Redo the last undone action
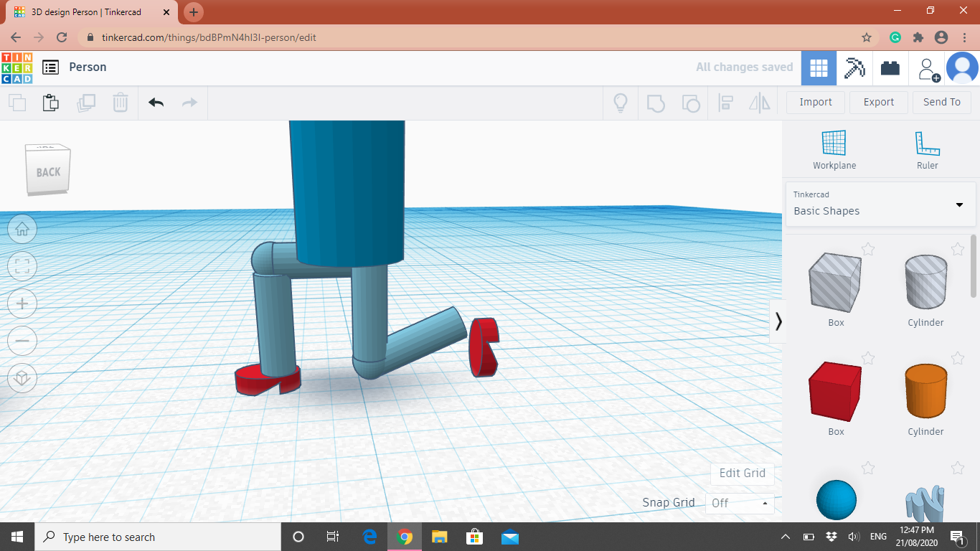980x551 pixels. (x=189, y=103)
